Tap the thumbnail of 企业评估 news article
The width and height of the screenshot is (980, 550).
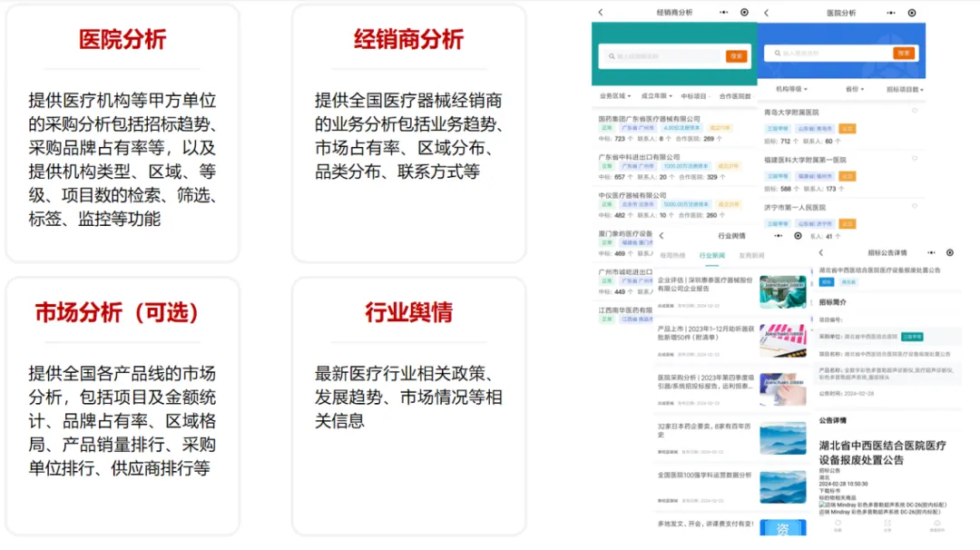click(781, 290)
